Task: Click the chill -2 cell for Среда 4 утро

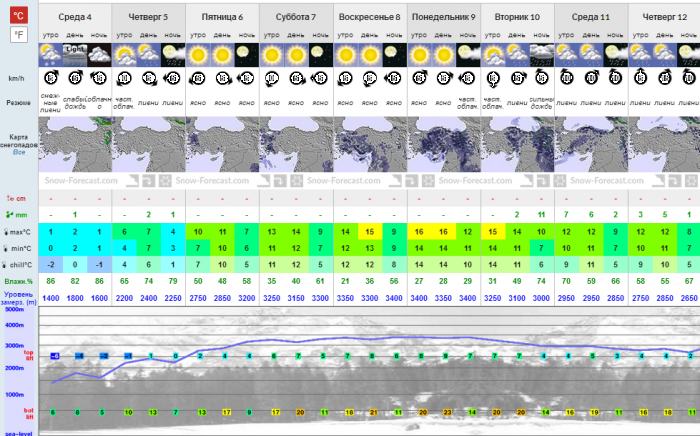Action: pyautogui.click(x=51, y=265)
